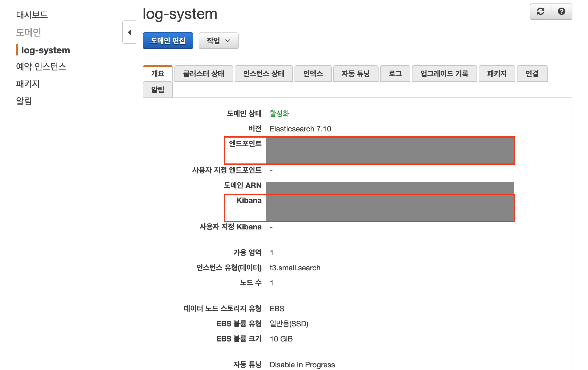Select the 개요 tab

point(157,74)
